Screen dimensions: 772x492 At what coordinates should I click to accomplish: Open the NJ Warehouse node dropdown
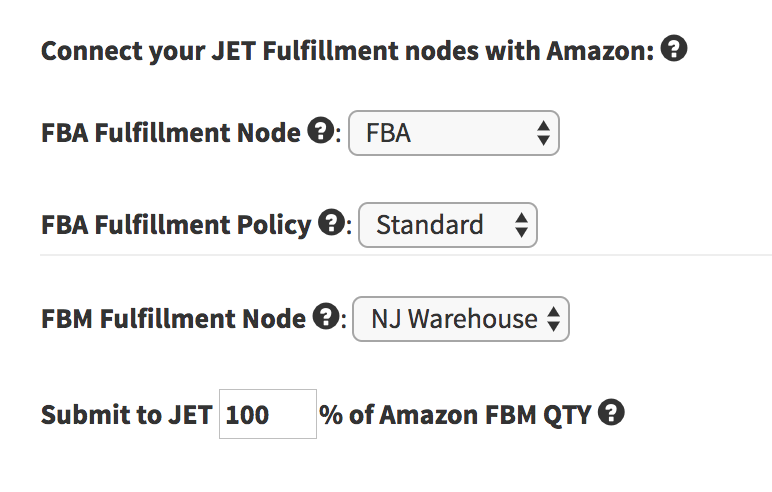click(461, 319)
